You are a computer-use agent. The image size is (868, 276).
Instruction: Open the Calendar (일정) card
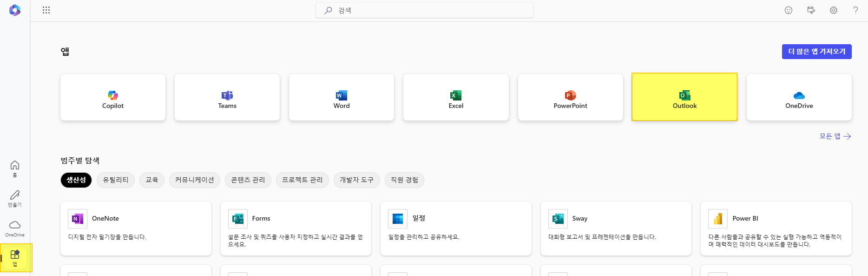pos(456,229)
